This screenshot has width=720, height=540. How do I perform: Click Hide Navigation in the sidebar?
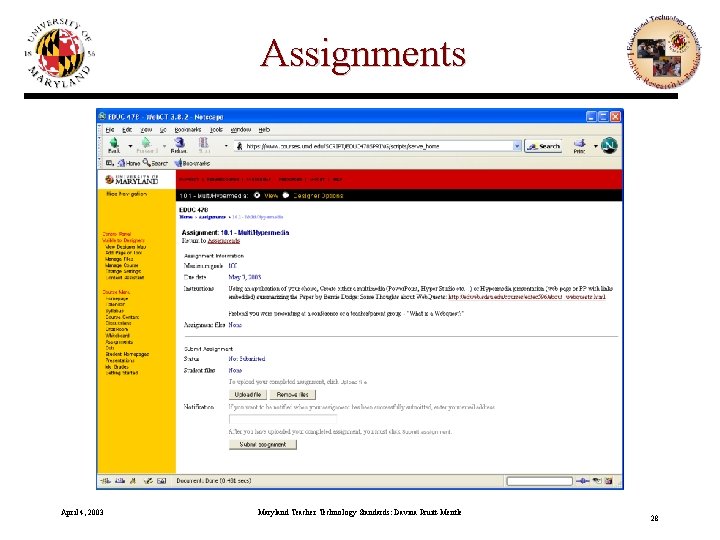tap(126, 194)
